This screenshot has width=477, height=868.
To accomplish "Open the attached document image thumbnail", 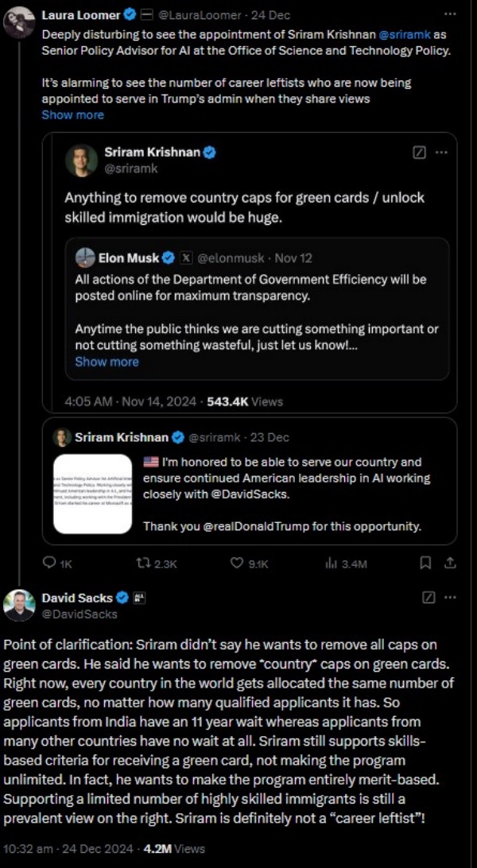I will (92, 493).
